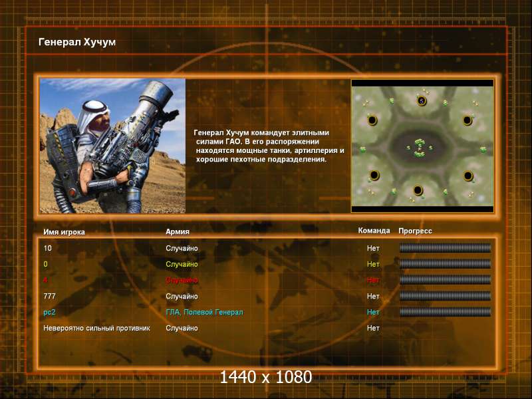Click the 'Генерал Хучум' title heading
532x399 pixels.
pos(77,42)
